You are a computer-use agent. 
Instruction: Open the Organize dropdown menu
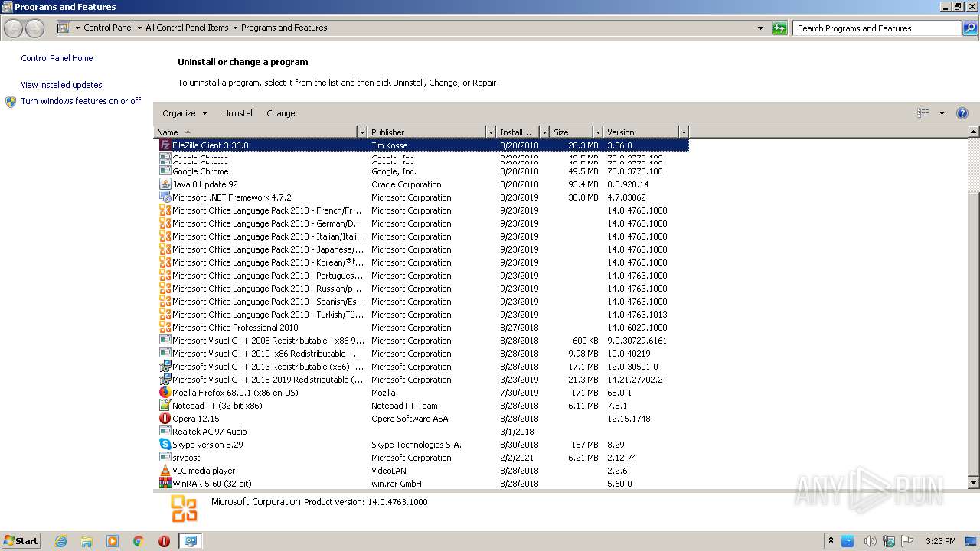click(x=185, y=113)
